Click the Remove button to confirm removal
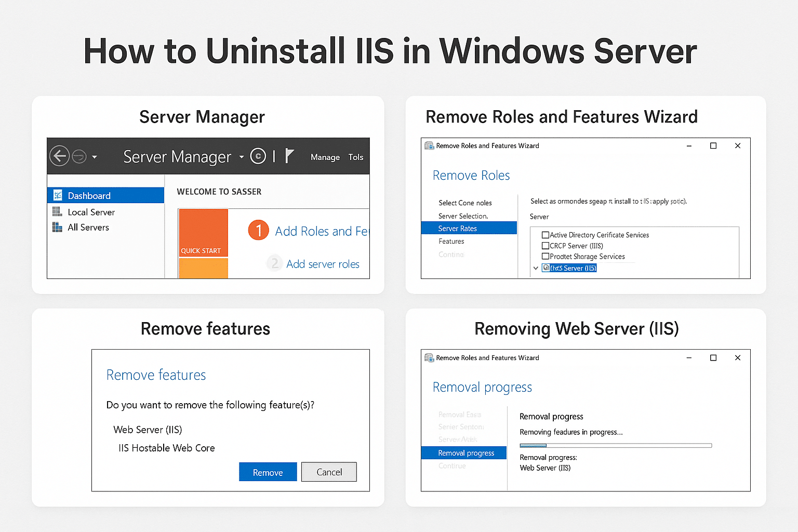 coord(268,472)
